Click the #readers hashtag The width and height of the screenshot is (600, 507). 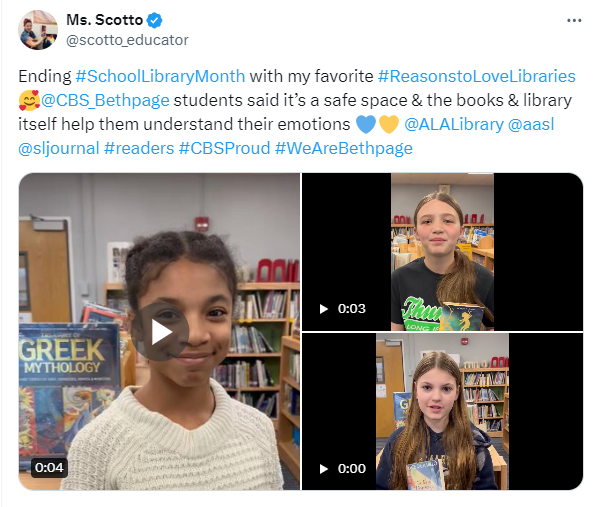(x=139, y=148)
